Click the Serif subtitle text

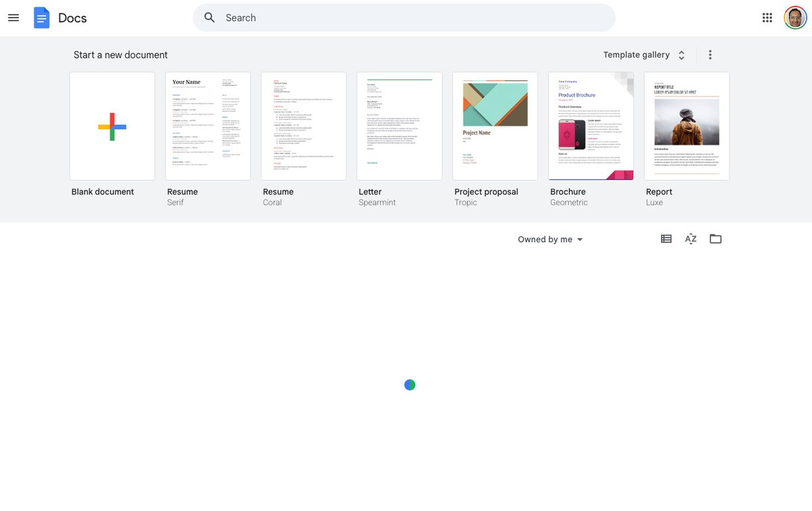pos(175,202)
